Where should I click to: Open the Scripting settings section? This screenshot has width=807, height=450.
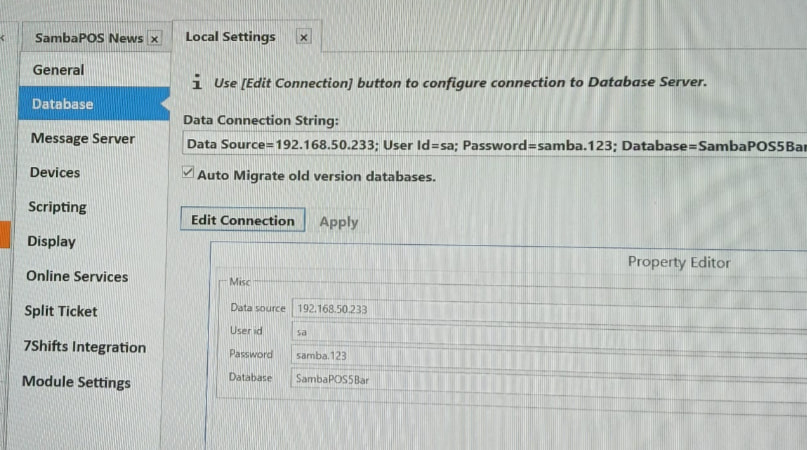point(57,207)
